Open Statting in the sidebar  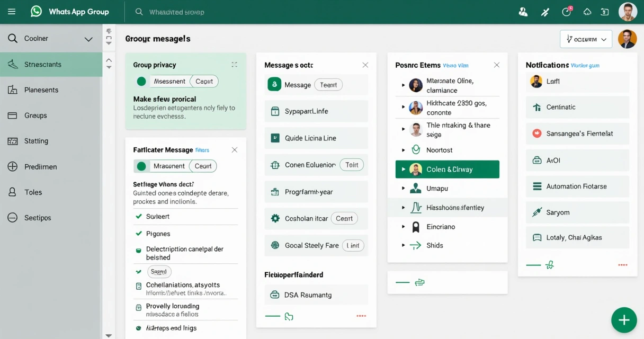coord(51,141)
